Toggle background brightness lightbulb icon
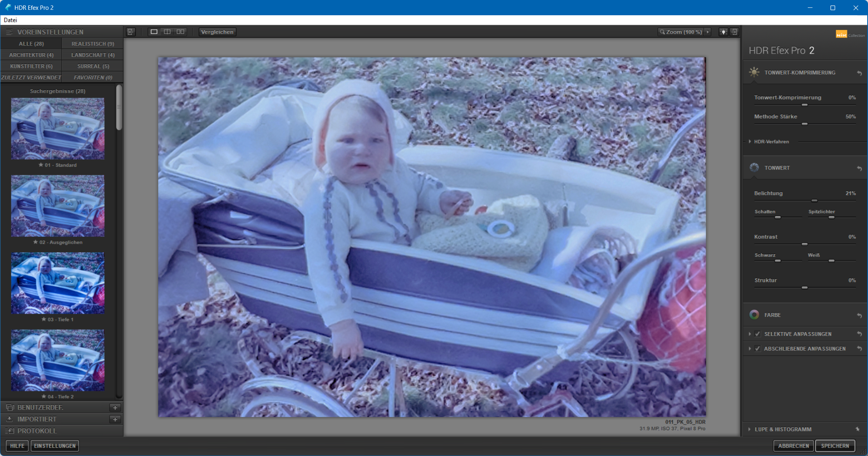Image resolution: width=868 pixels, height=456 pixels. pyautogui.click(x=723, y=32)
